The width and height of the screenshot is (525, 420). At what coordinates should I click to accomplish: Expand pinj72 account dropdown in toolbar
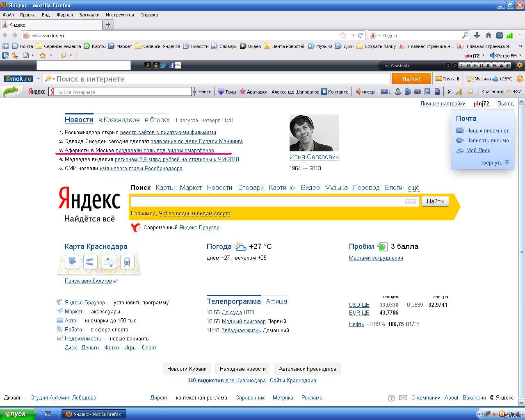(483, 55)
